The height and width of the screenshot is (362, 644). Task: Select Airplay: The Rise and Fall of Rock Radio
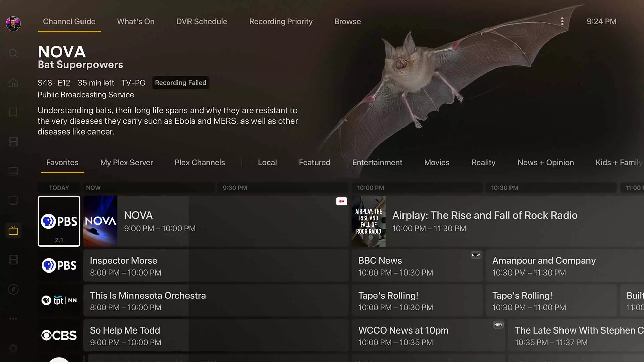(498, 221)
